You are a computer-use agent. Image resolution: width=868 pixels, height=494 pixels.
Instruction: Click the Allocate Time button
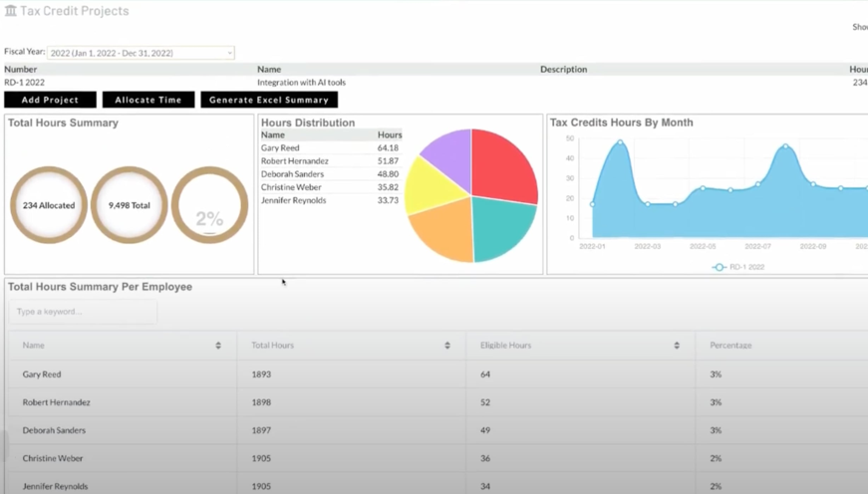147,100
